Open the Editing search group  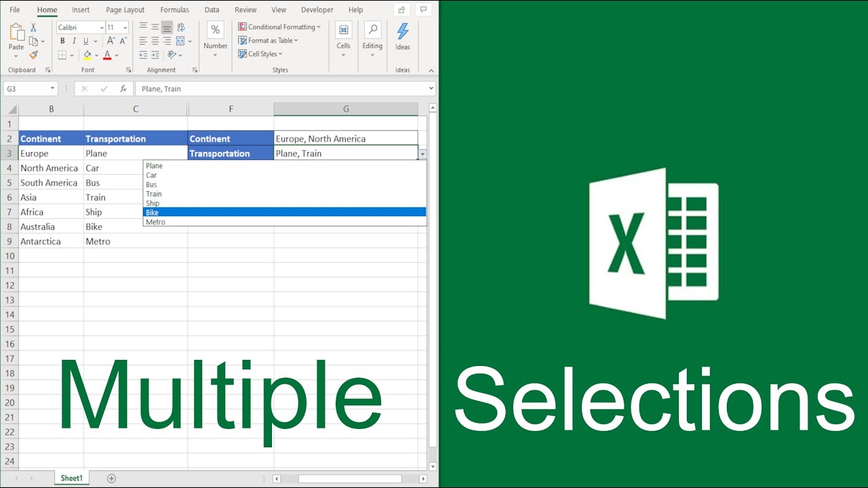(x=372, y=39)
